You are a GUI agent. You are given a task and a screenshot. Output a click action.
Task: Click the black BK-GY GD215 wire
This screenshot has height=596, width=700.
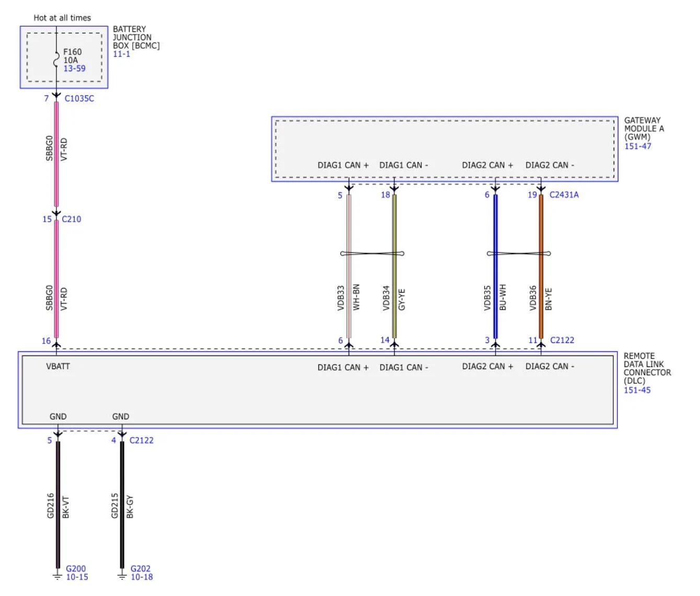pyautogui.click(x=122, y=505)
